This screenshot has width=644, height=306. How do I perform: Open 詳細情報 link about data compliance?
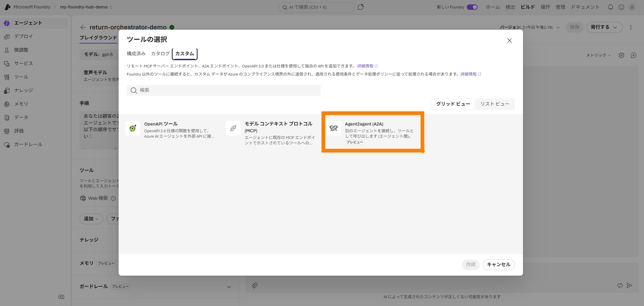[471, 74]
